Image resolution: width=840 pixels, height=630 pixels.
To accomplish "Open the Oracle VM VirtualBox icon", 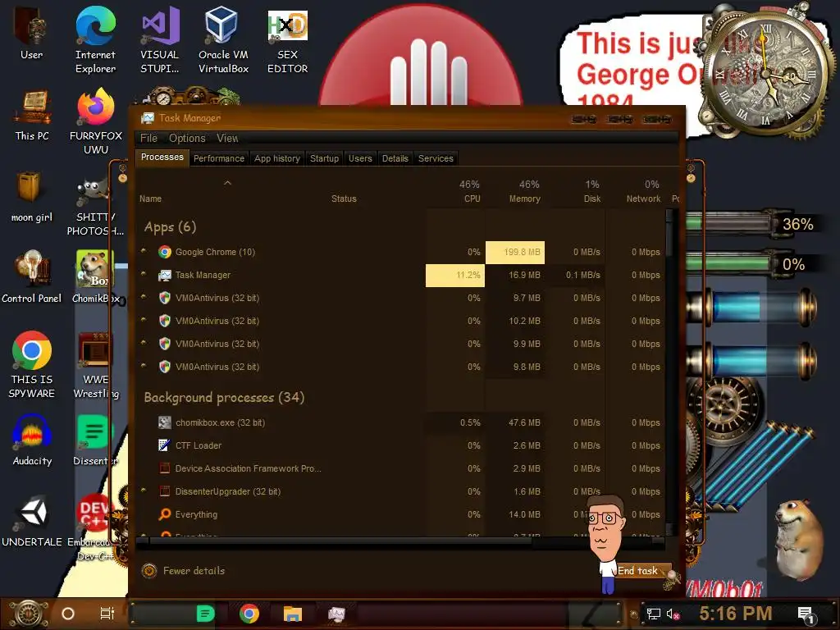I will click(223, 39).
